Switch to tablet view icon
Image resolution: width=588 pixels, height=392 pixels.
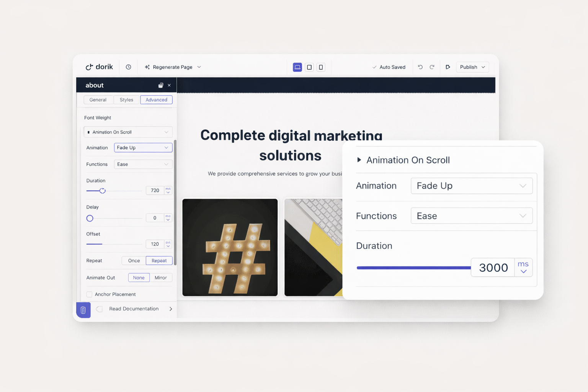[x=309, y=67]
